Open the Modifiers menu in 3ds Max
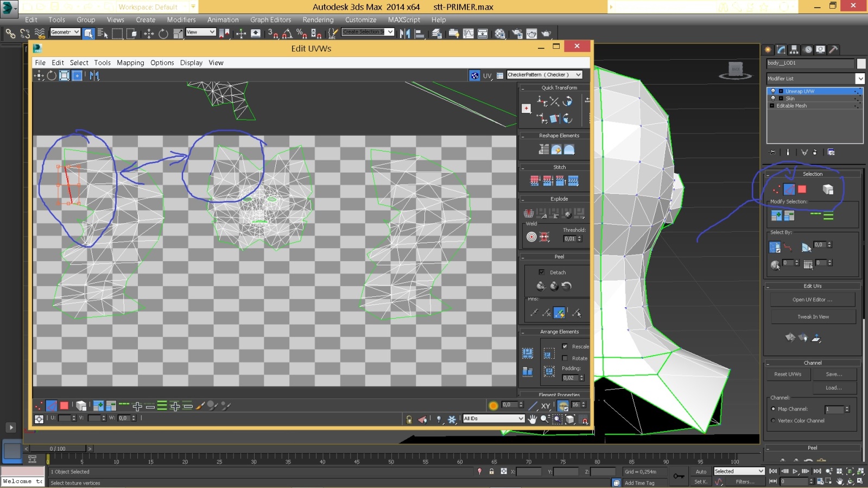The width and height of the screenshot is (868, 488). point(181,20)
